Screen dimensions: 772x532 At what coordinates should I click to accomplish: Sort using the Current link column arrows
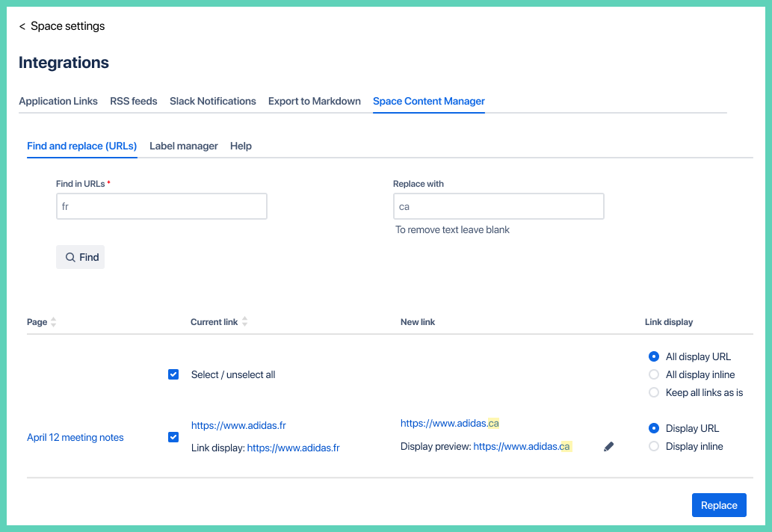(x=243, y=321)
